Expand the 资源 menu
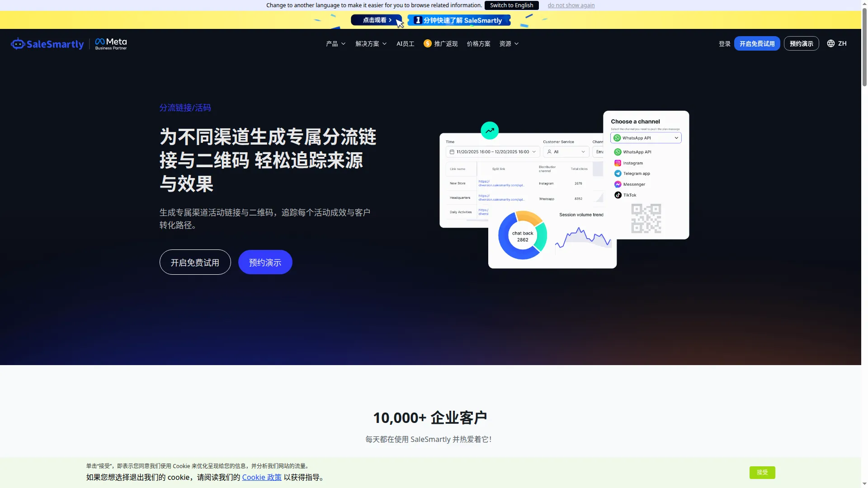This screenshot has width=868, height=488. click(x=509, y=44)
